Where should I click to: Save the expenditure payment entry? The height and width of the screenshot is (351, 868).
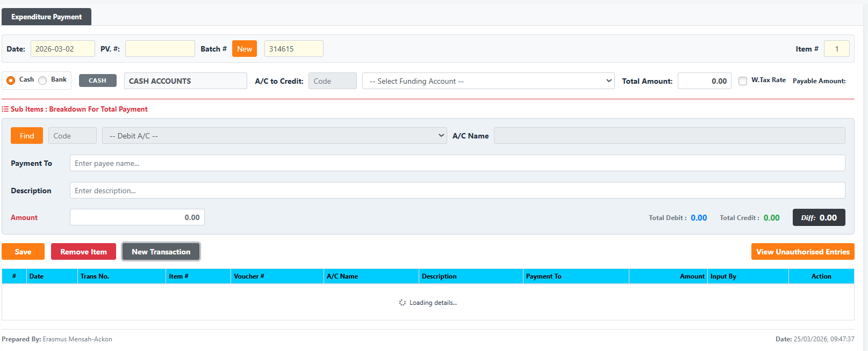[23, 252]
